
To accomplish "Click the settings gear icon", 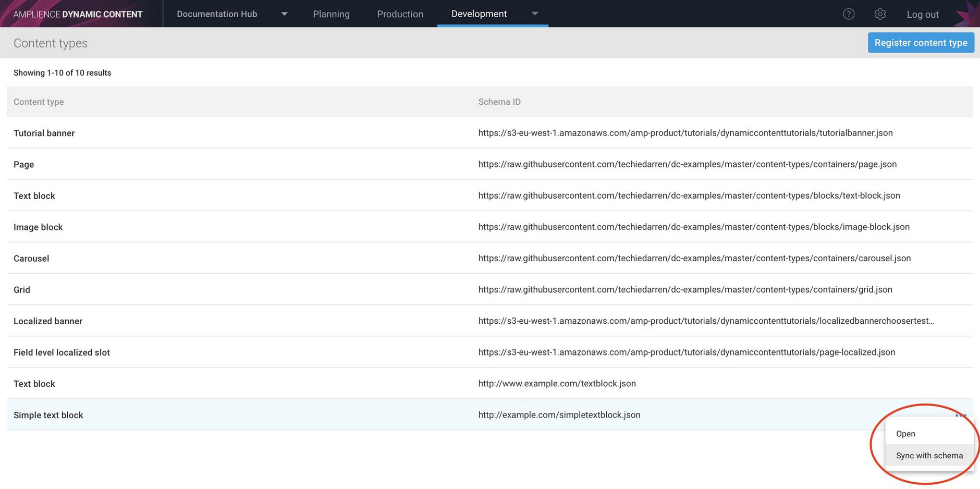I will 880,14.
